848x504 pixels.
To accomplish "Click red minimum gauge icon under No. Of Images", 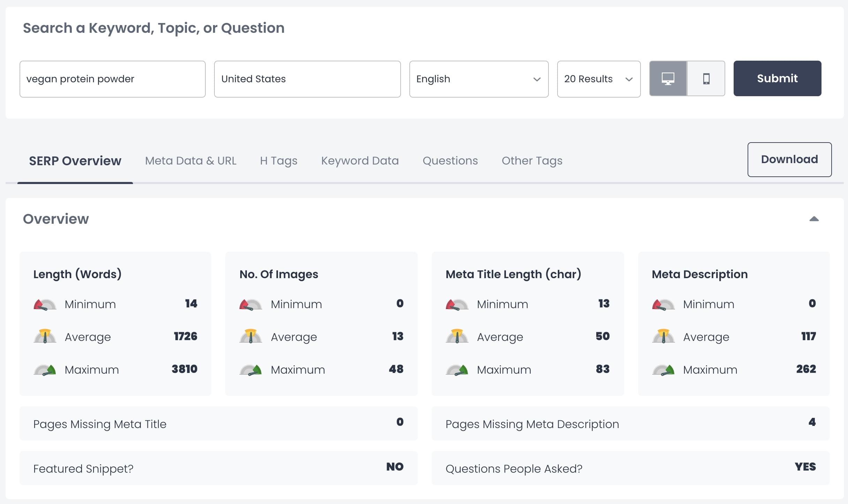I will [x=250, y=304].
